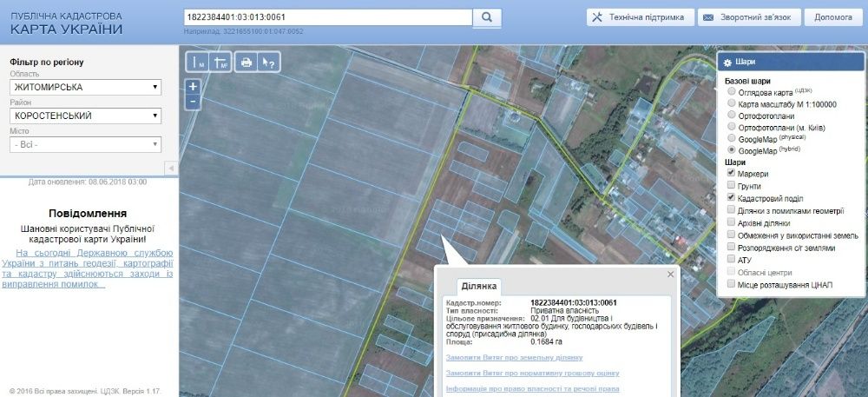The image size is (868, 397).
Task: Click the gear icon in Шари panel
Action: coord(727,62)
